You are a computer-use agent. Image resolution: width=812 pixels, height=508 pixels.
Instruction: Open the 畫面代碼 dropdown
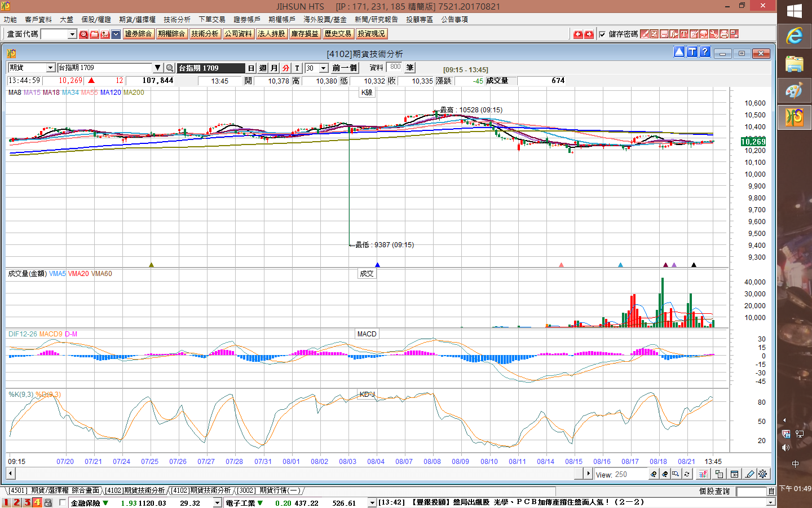tap(72, 34)
